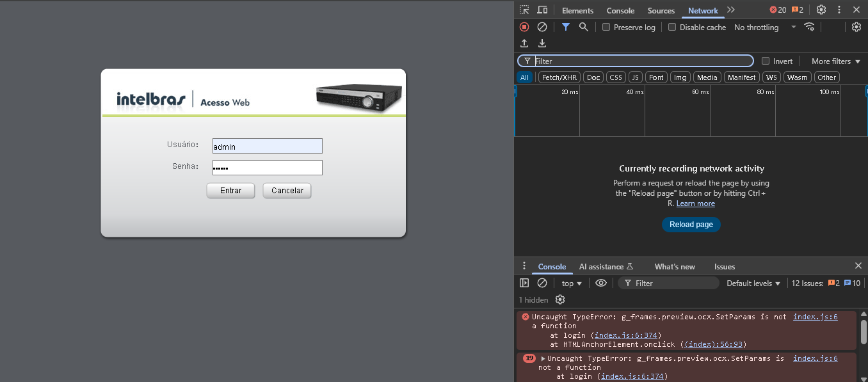This screenshot has height=382, width=868.
Task: Toggle the network filter funnel icon
Action: 566,27
